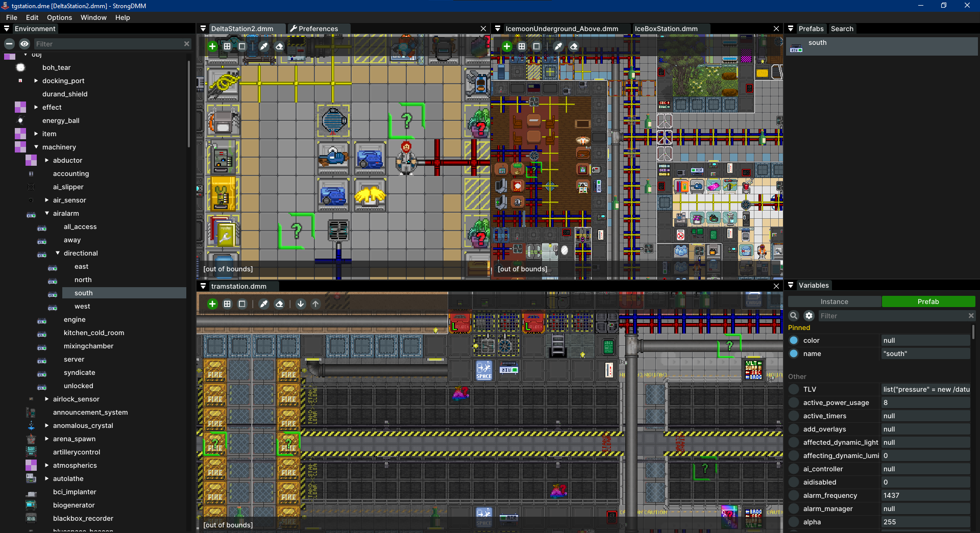Select the fill tool in IcemoonUnderground toolbar
980x533 pixels.
522,46
